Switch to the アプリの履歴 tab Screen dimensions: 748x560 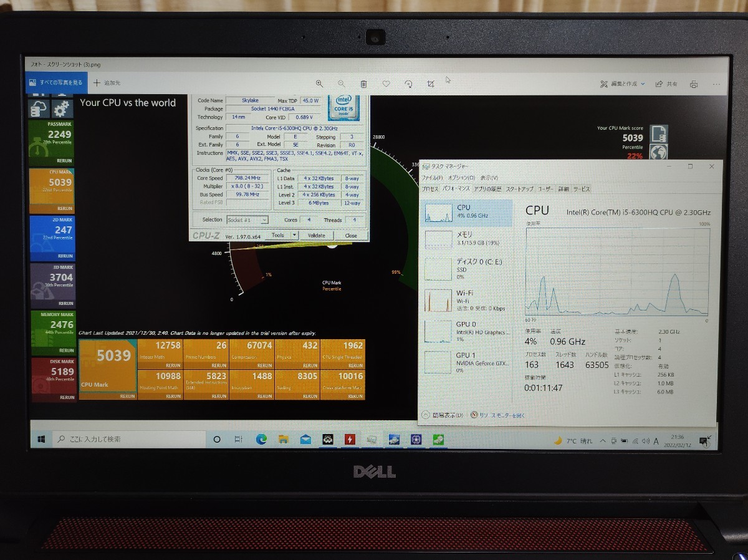[x=487, y=189]
